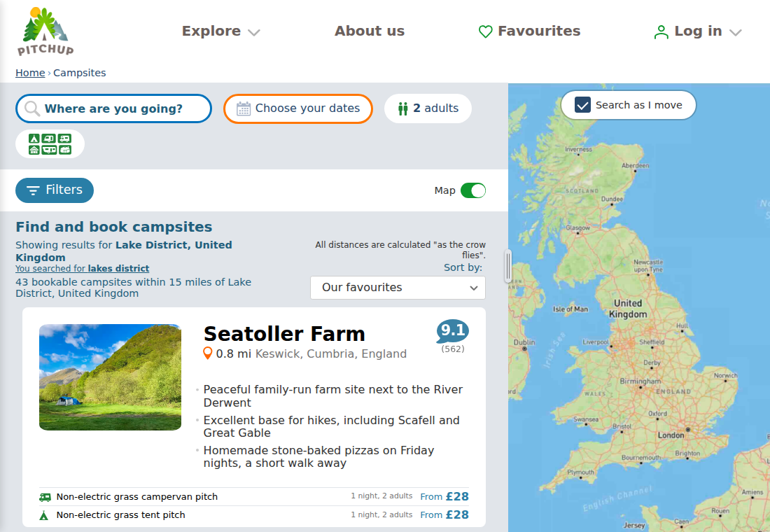The image size is (770, 532).
Task: Click the orange location pin near Keswick
Action: point(208,353)
